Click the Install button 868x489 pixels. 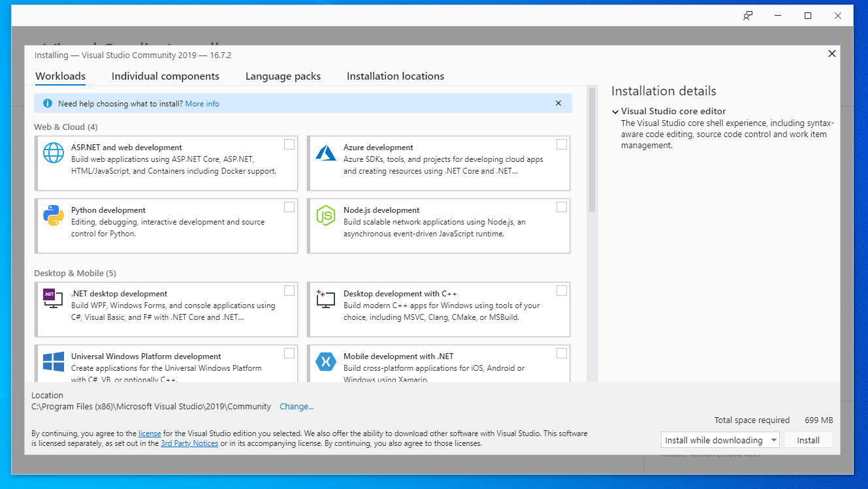tap(808, 439)
